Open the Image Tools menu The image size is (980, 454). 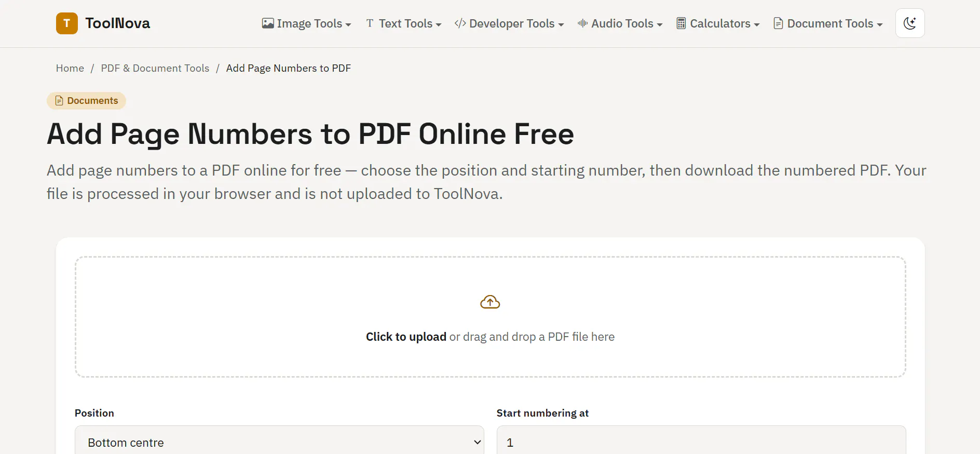(x=306, y=23)
